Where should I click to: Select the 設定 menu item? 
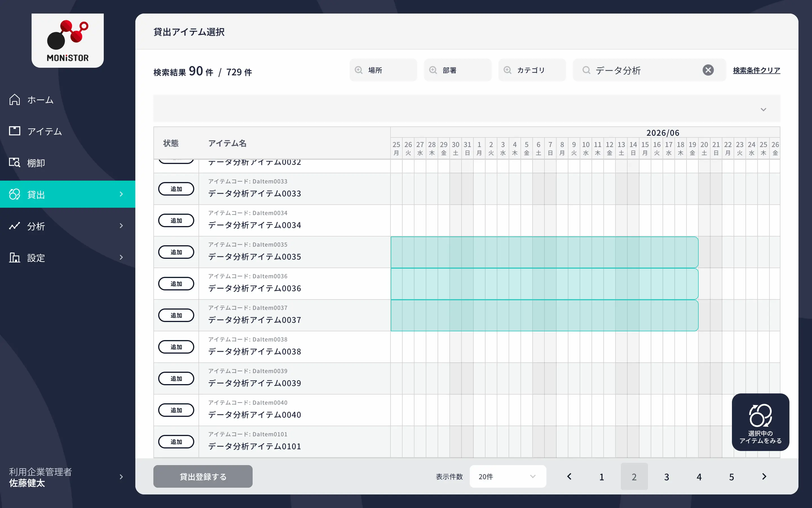(67, 257)
